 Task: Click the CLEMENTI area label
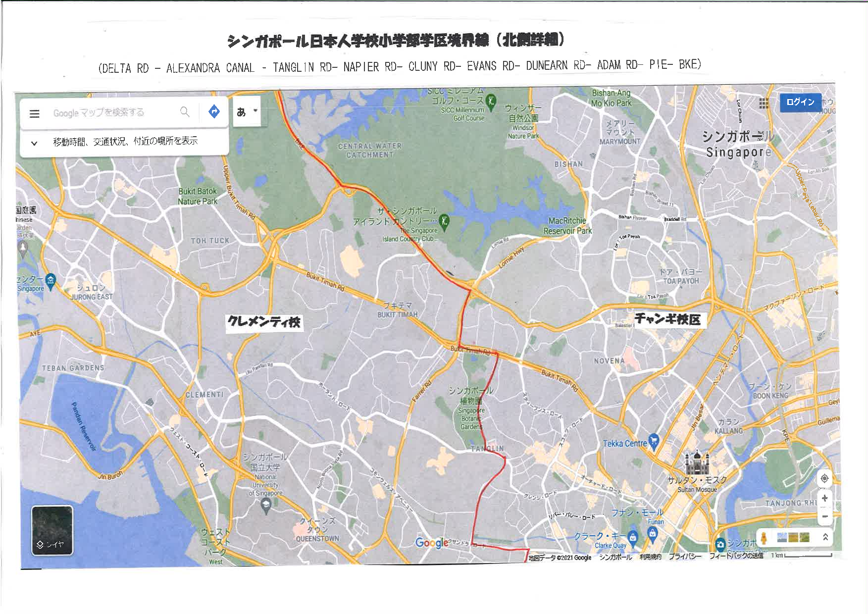tap(204, 395)
